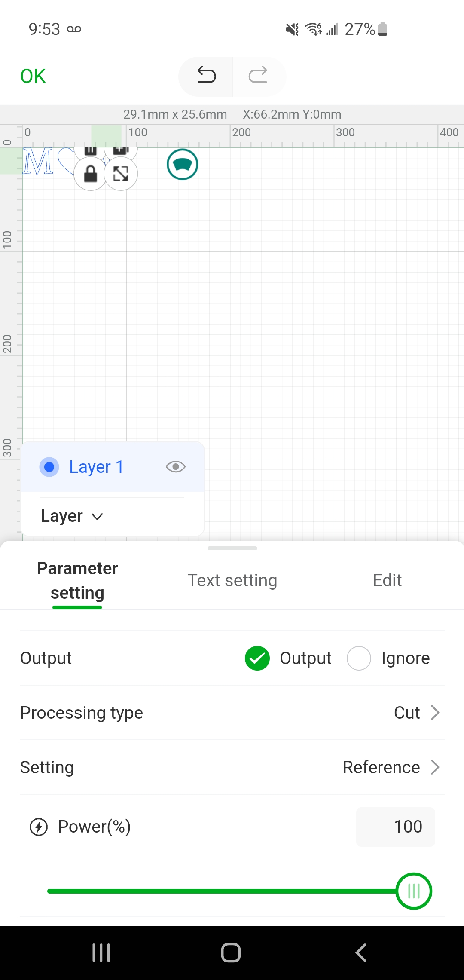Tap the Power slider handle
The height and width of the screenshot is (980, 464).
pyautogui.click(x=414, y=891)
